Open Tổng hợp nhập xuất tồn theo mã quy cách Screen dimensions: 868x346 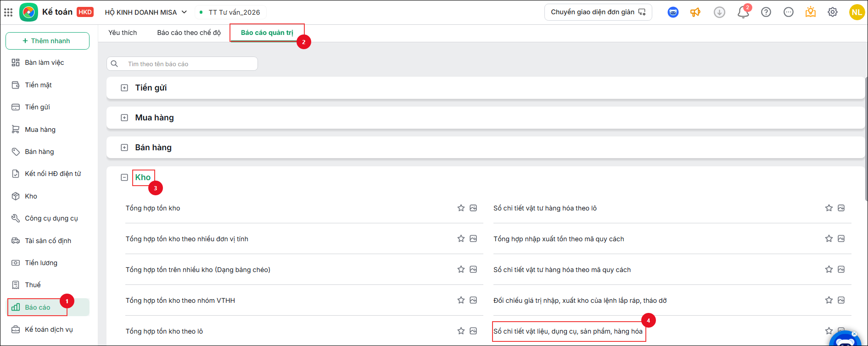pos(559,239)
